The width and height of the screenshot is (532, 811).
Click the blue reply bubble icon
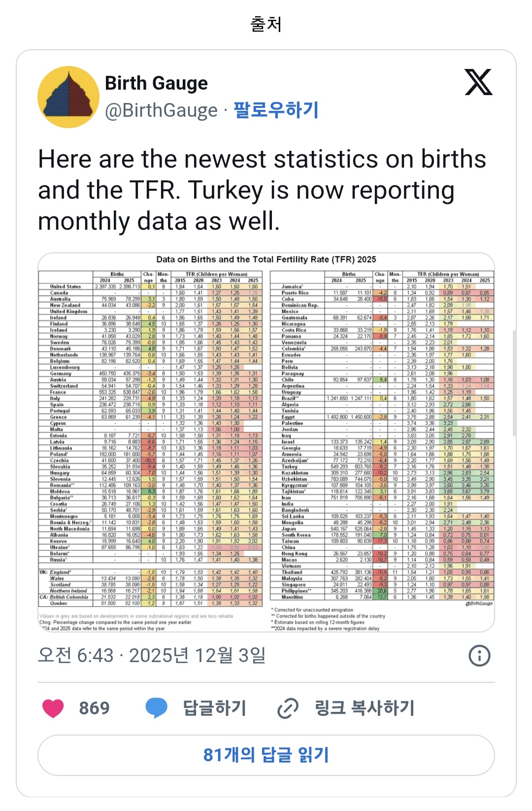click(157, 708)
